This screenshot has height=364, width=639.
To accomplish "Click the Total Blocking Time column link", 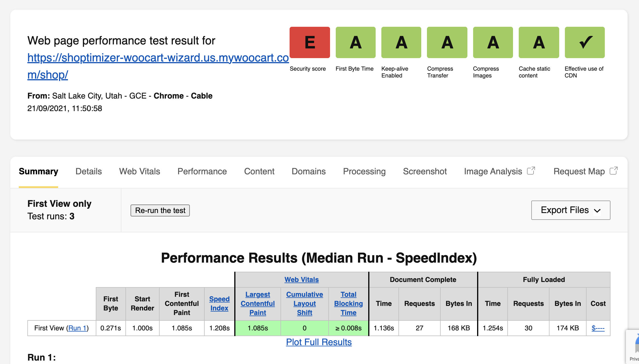I will click(x=349, y=304).
